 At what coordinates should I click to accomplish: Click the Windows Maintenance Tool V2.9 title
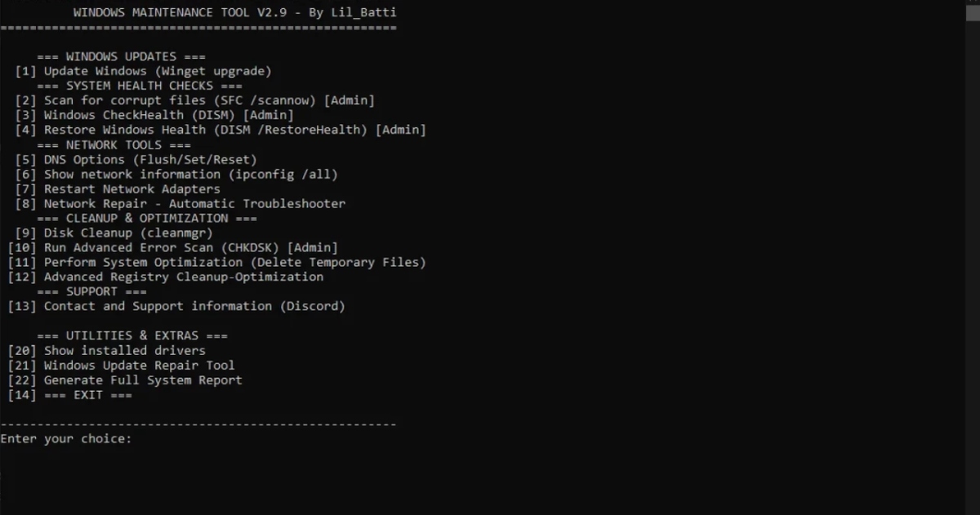[235, 12]
